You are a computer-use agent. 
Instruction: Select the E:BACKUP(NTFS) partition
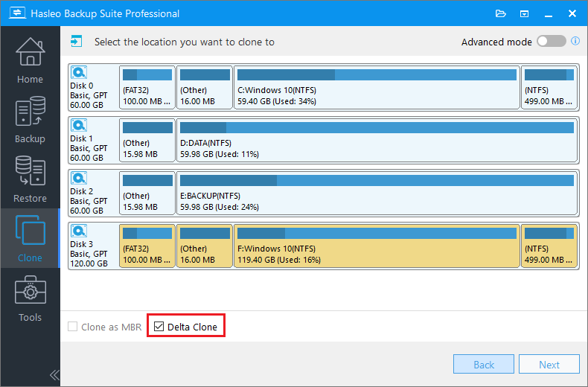377,192
